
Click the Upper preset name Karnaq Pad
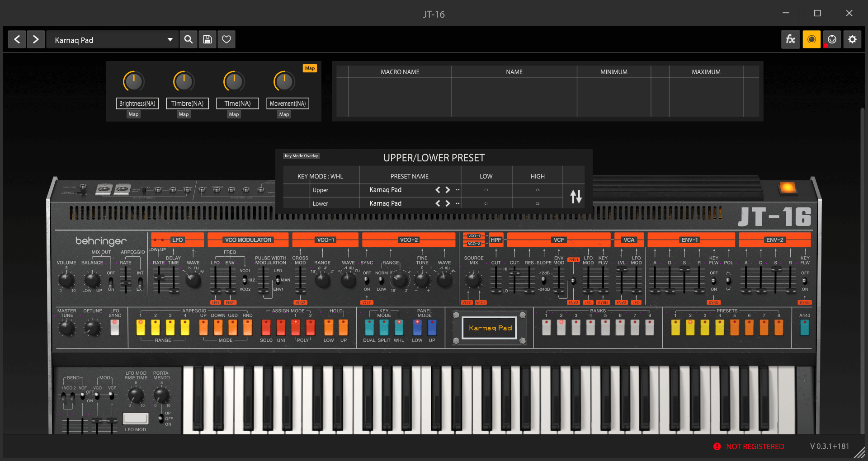[x=385, y=190]
